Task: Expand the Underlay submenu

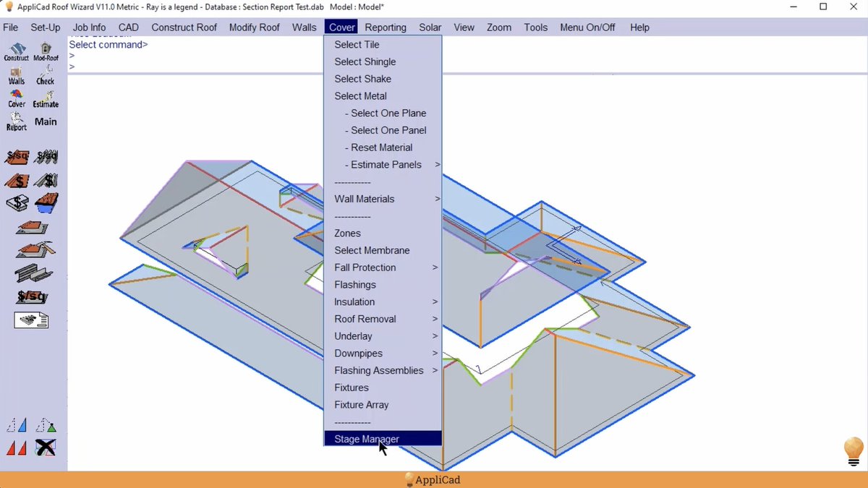Action: click(x=383, y=336)
